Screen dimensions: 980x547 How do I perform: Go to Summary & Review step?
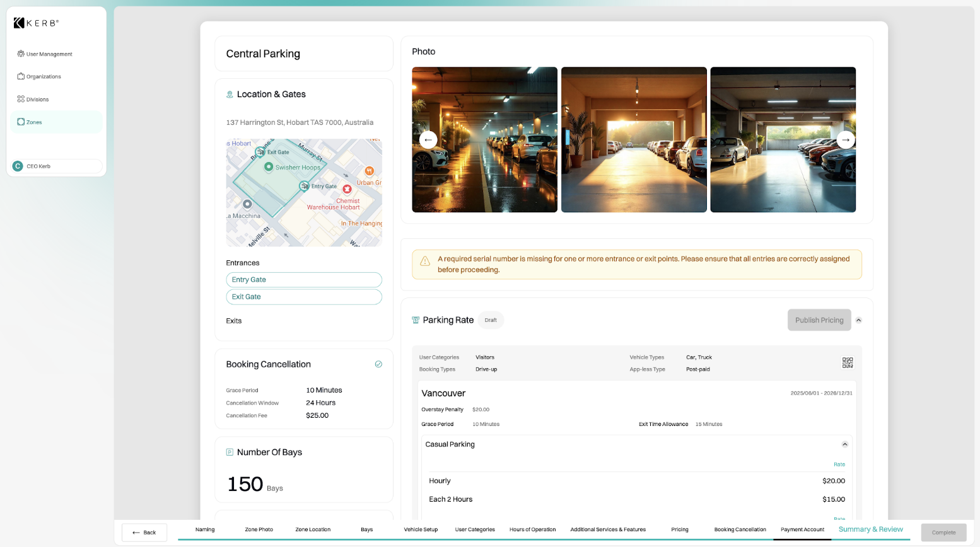pos(871,529)
